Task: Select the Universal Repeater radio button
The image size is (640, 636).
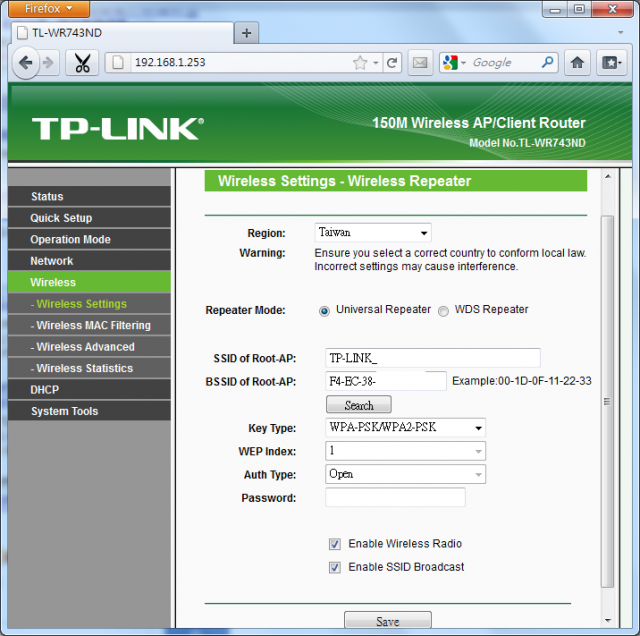Action: pyautogui.click(x=324, y=311)
